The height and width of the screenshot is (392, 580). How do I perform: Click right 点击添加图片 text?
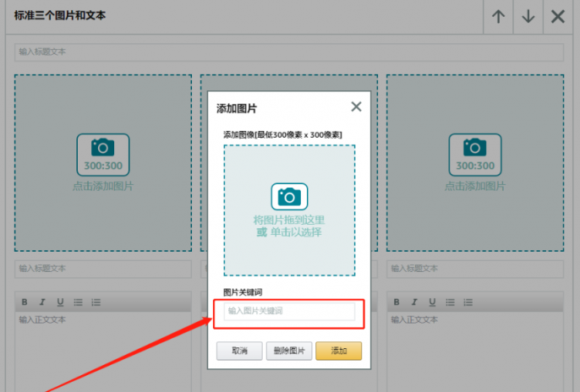[475, 186]
